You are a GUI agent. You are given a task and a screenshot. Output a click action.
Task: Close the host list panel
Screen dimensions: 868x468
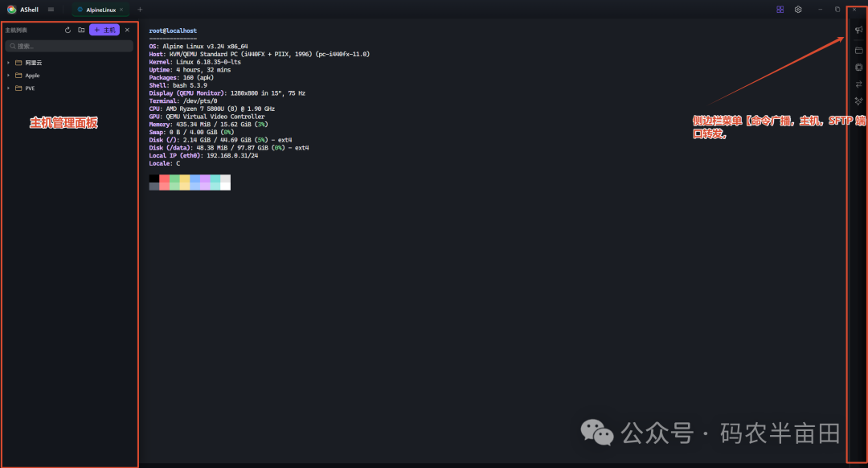tap(127, 30)
